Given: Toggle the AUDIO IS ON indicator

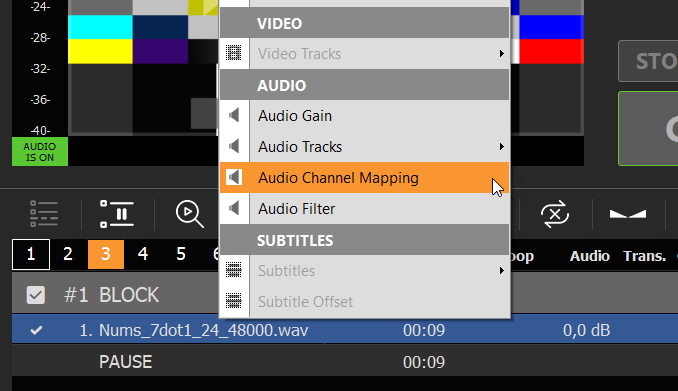Looking at the screenshot, I should point(40,151).
